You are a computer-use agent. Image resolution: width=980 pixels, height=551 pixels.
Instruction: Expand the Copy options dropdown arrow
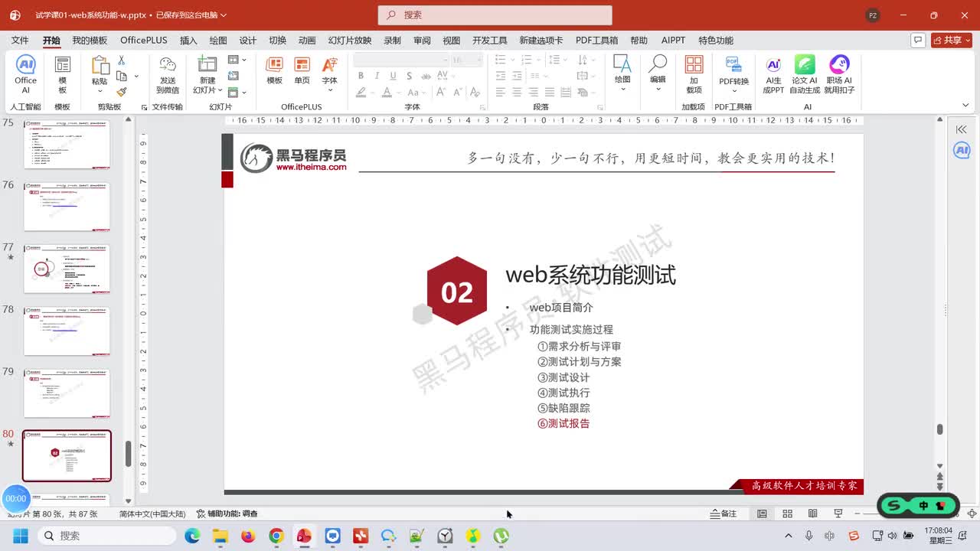tap(136, 76)
